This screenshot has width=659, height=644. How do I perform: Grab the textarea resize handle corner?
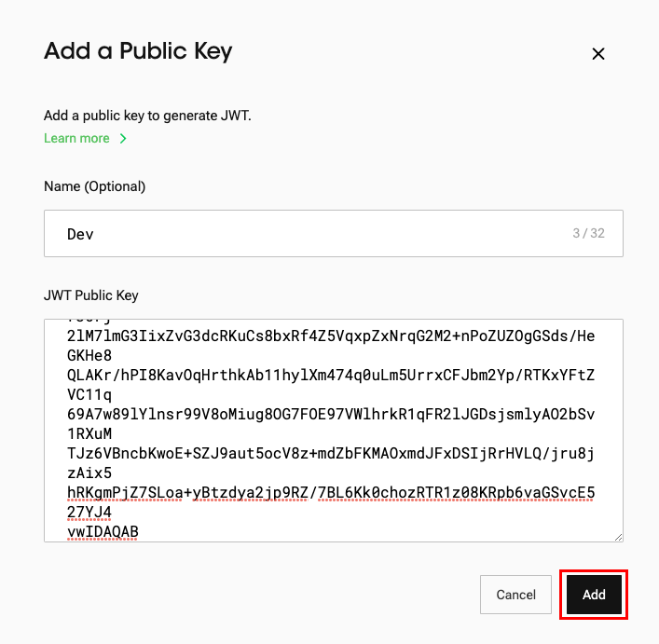click(618, 536)
